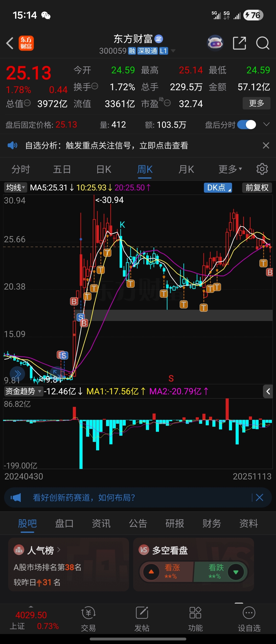276x644 pixels.
Task: Open the 盘口 tab
Action: [x=64, y=524]
